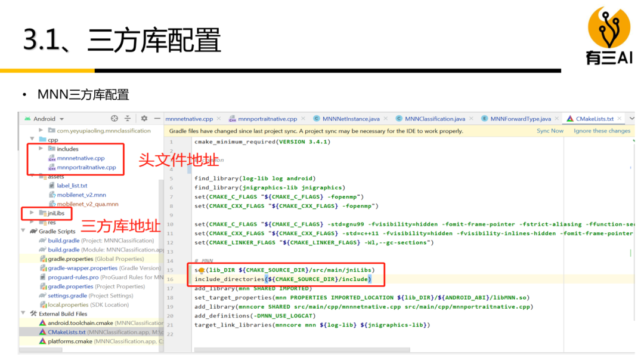Open build.gradle (Project: MNNClassification)
644x363 pixels.
tap(101, 241)
